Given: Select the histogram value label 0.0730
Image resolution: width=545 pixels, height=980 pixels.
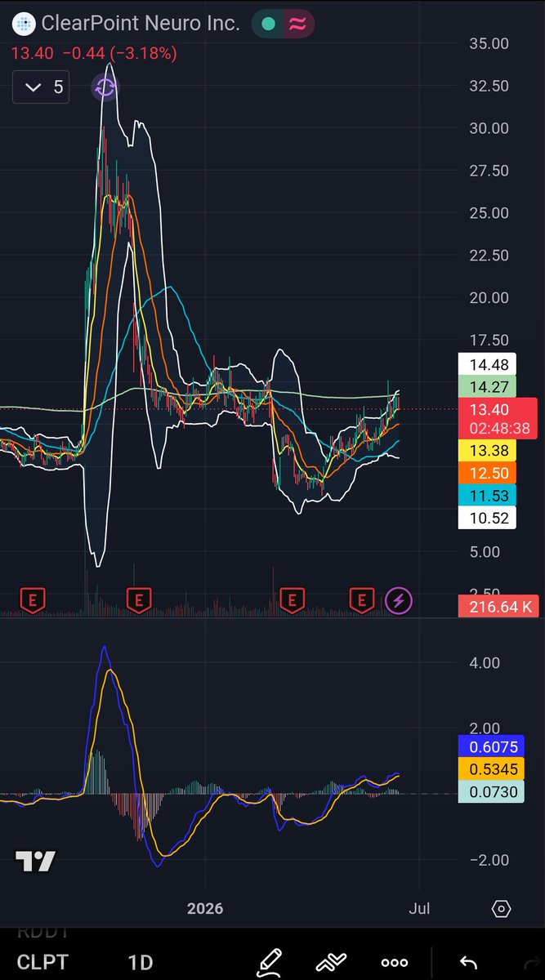Looking at the screenshot, I should (x=491, y=791).
